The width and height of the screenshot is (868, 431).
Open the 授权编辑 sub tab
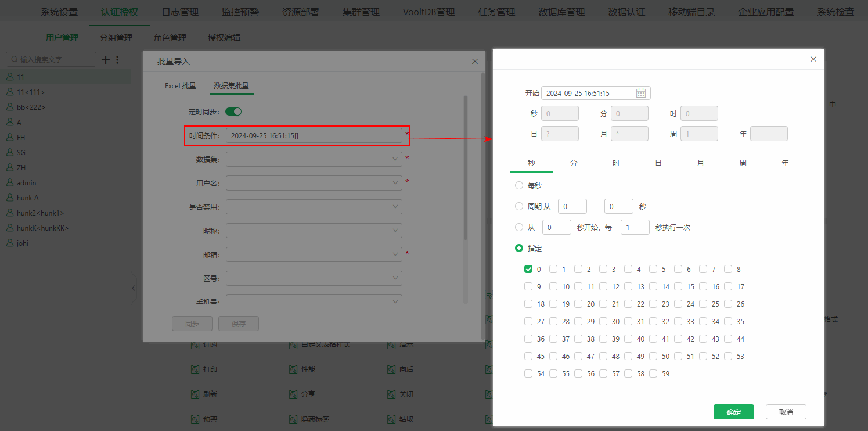click(x=224, y=38)
